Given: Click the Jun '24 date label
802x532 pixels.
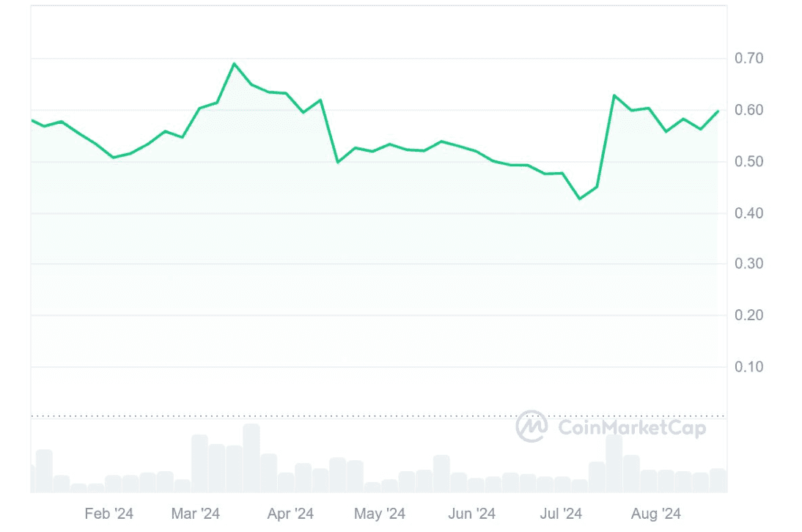Looking at the screenshot, I should pyautogui.click(x=471, y=514).
